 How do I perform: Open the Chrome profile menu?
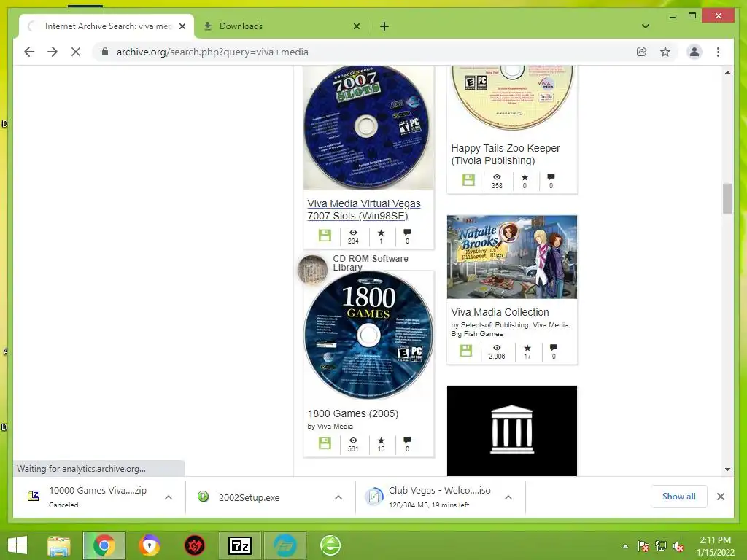[694, 52]
